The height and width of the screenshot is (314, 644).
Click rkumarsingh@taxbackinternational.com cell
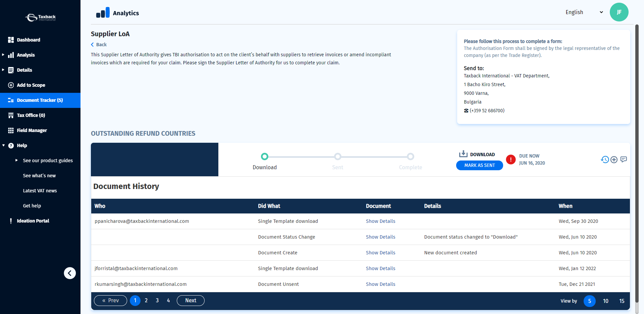141,284
